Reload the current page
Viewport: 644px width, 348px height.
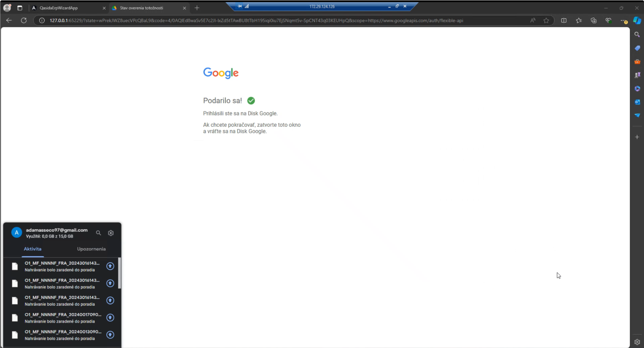pos(24,21)
